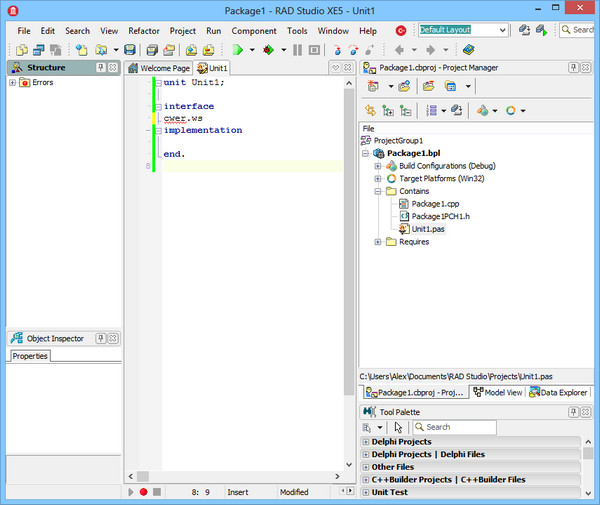The width and height of the screenshot is (600, 505).
Task: Select Package1.cpp in project tree
Action: coord(434,203)
